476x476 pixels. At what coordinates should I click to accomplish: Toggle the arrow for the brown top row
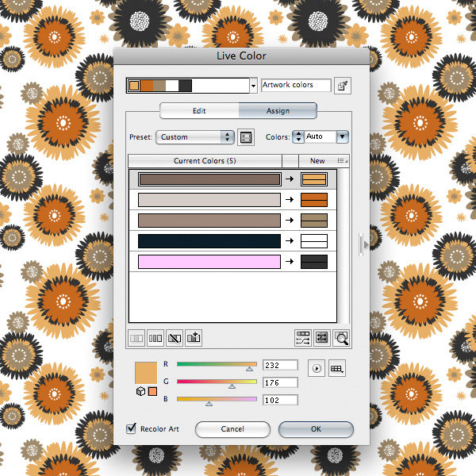pos(290,178)
